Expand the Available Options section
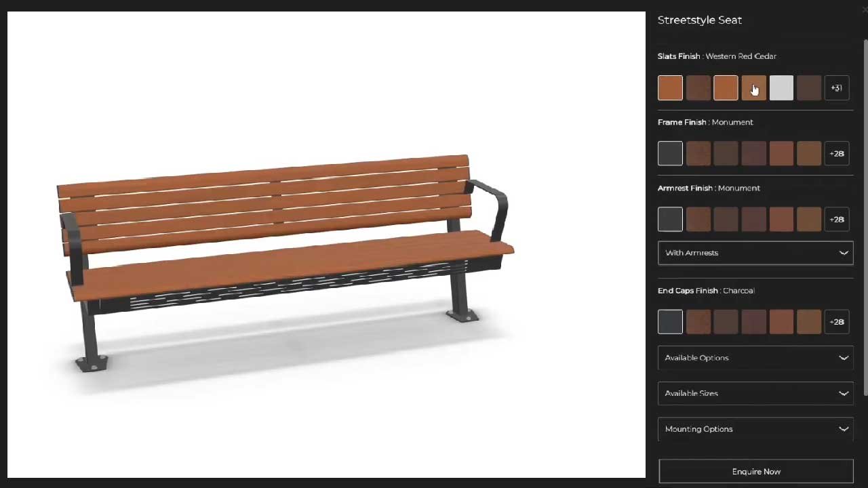Viewport: 868px width, 488px height. (x=755, y=358)
